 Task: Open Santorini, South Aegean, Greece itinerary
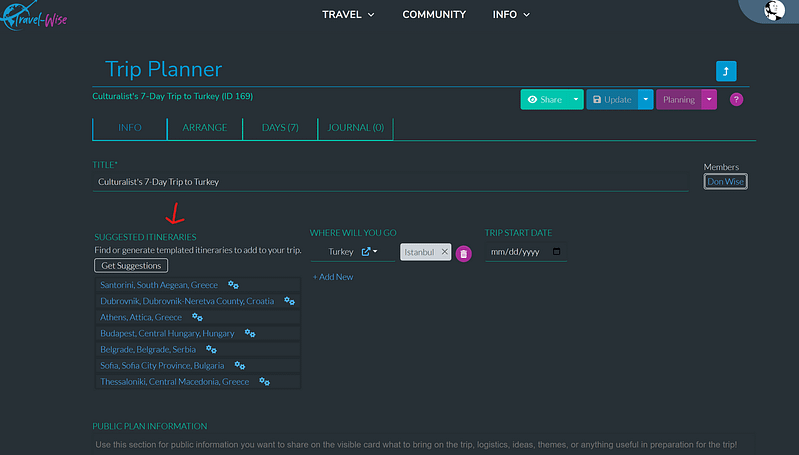point(159,285)
